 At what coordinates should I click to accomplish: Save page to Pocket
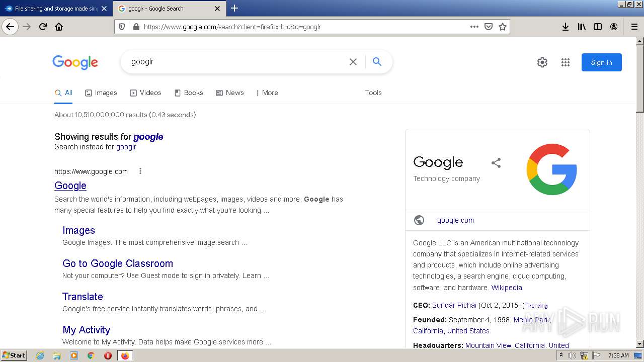pos(489,27)
